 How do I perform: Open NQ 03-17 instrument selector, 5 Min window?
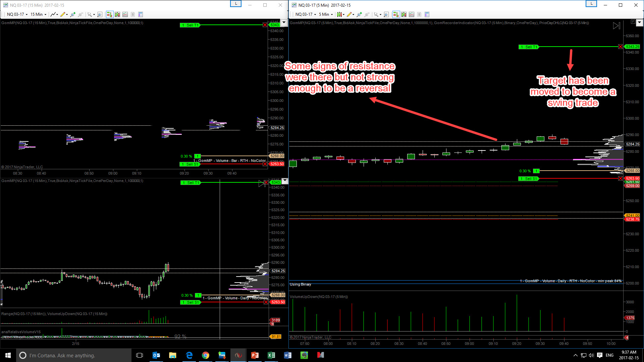[306, 14]
